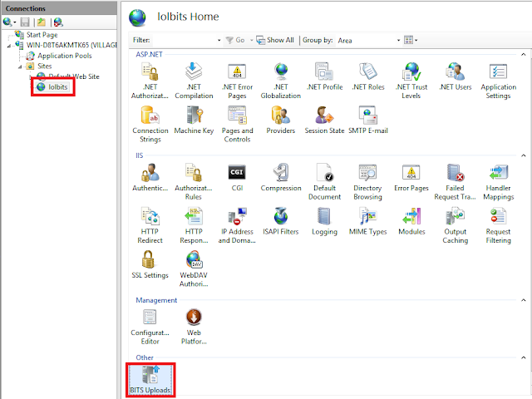Open Configuration Editor feature
Screen dimensions: 532x399
click(x=150, y=327)
